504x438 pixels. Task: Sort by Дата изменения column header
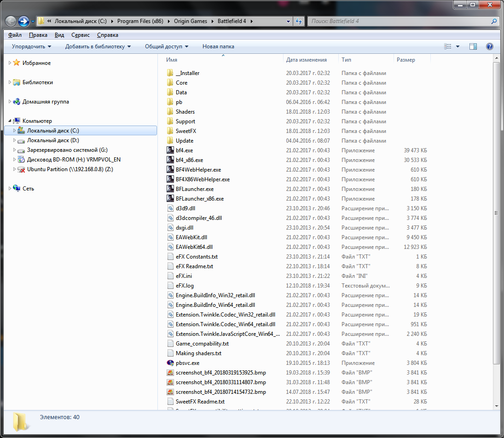click(306, 60)
